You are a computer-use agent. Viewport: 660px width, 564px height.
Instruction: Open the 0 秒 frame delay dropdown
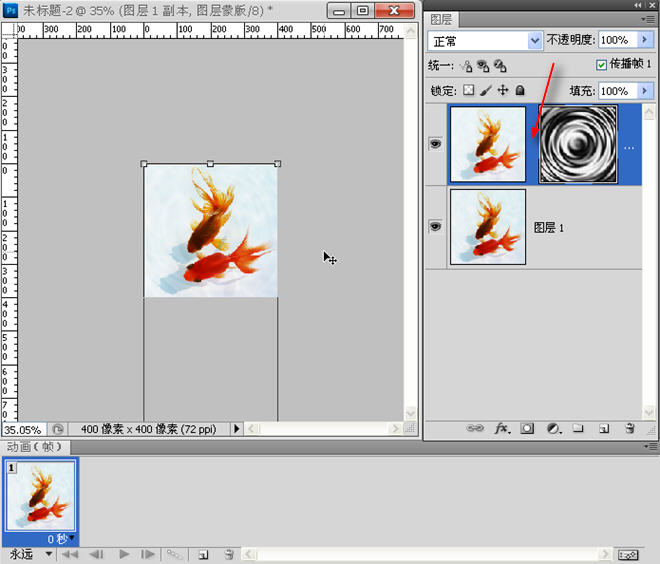(72, 537)
